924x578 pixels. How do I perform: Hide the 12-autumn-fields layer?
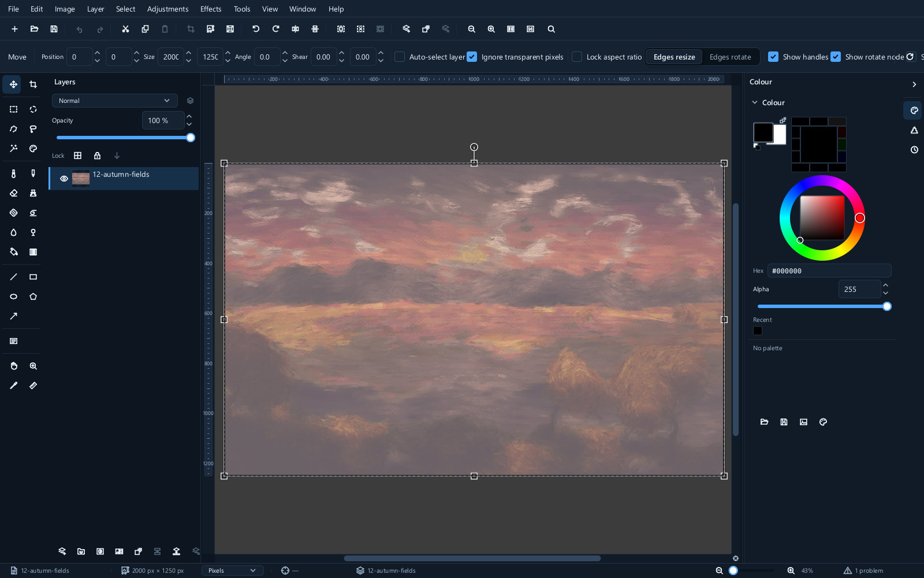tap(64, 179)
